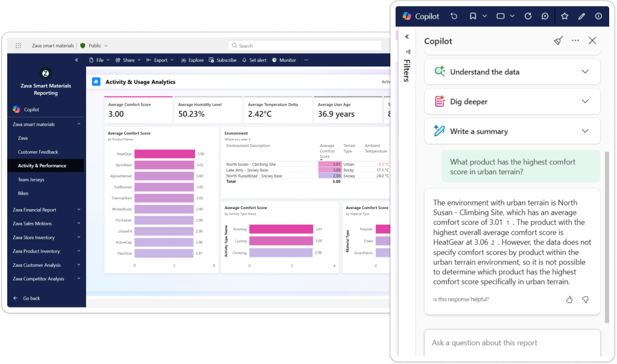617x364 pixels.
Task: Open the File menu
Action: click(99, 60)
